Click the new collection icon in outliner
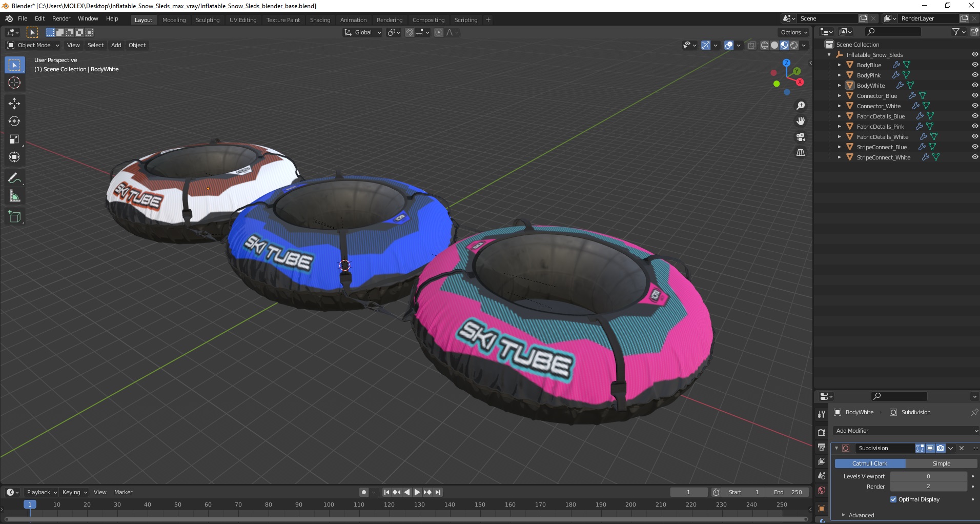 tap(974, 32)
